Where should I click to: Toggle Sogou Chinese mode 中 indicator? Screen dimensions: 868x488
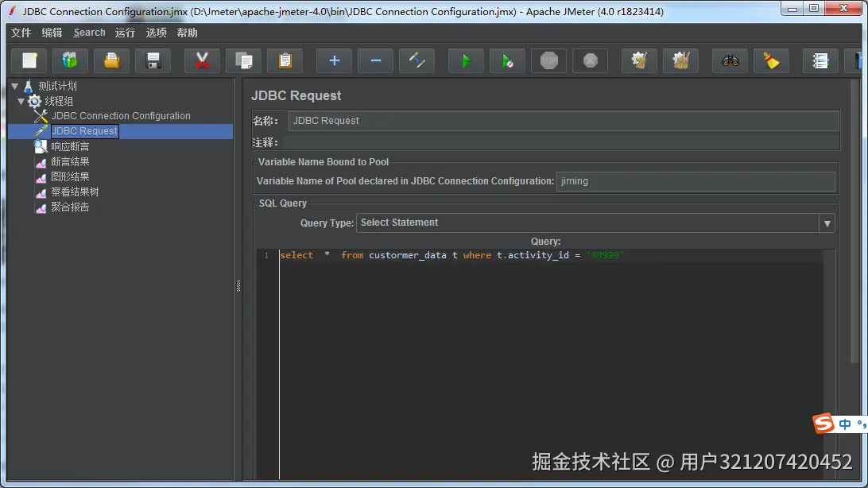coord(845,424)
